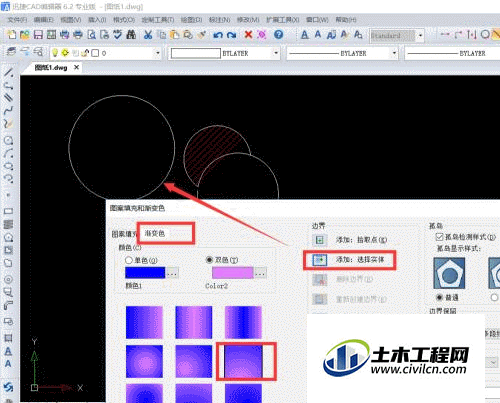Select the Hatch fill tool in left toolbar
Screen dimensions: 500x403
coord(8,224)
